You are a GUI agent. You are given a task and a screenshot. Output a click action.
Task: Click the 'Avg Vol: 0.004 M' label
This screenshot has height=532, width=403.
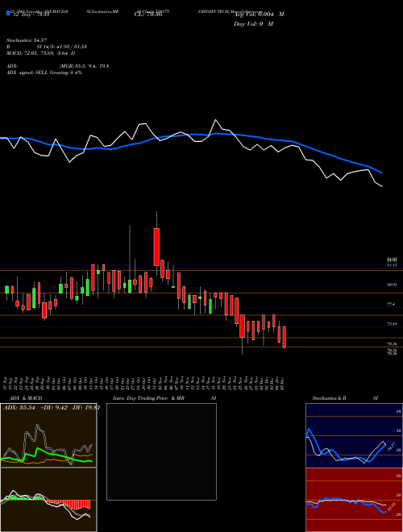pos(259,15)
